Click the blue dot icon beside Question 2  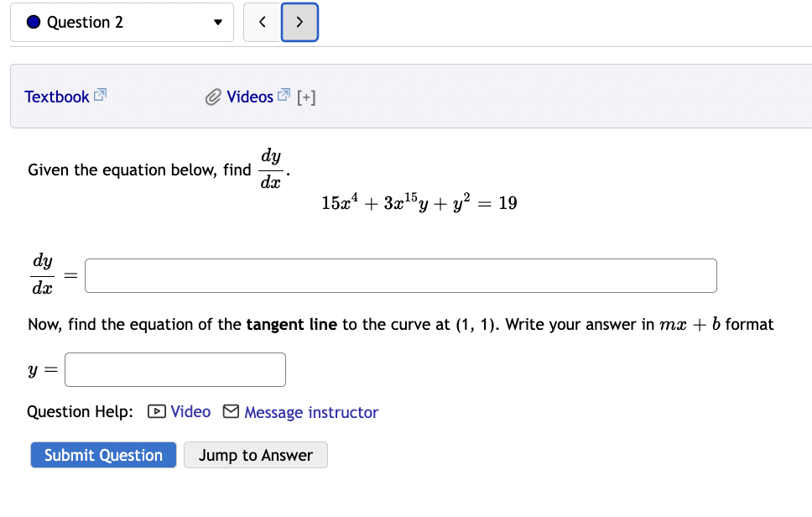(x=33, y=22)
